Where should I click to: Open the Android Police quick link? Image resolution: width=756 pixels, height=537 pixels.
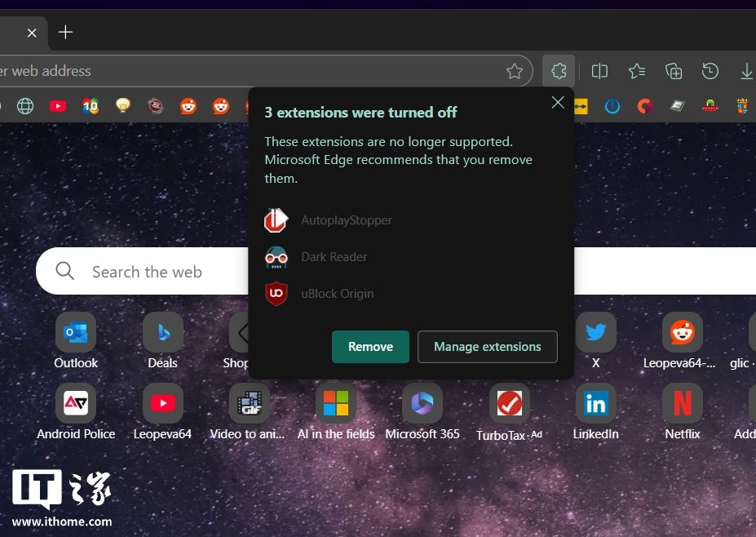(x=76, y=412)
